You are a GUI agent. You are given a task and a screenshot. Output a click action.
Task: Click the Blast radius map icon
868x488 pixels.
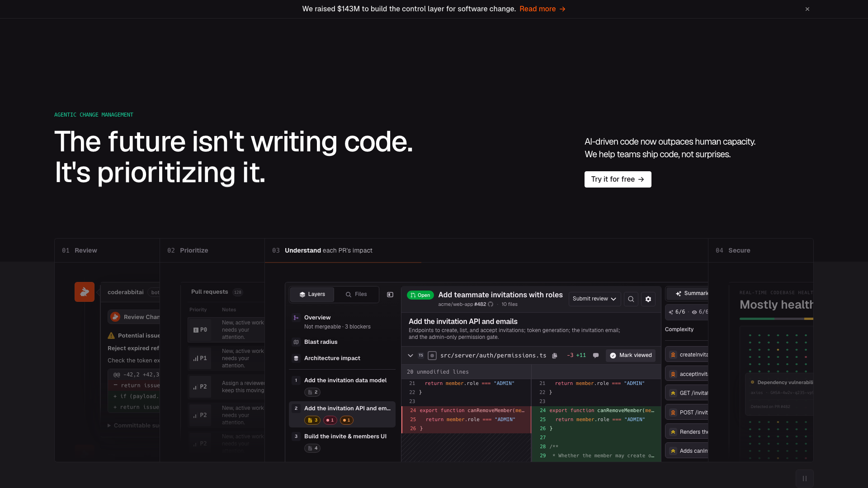click(x=296, y=342)
